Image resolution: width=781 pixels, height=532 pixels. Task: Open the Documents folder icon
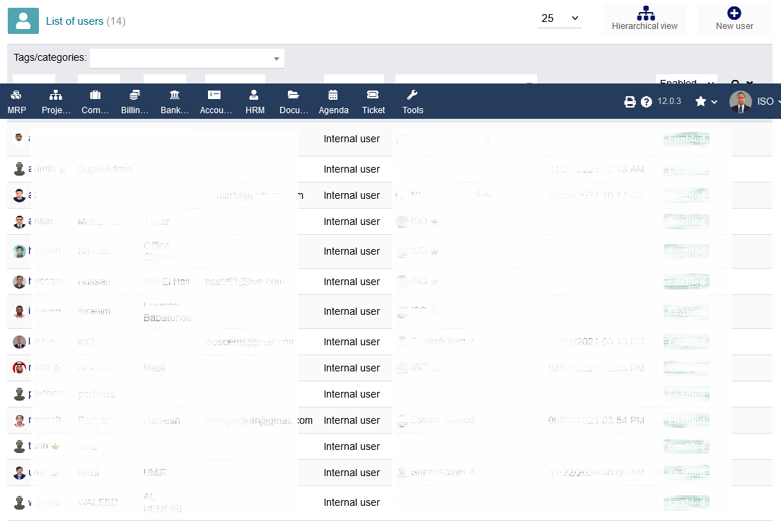coord(294,95)
